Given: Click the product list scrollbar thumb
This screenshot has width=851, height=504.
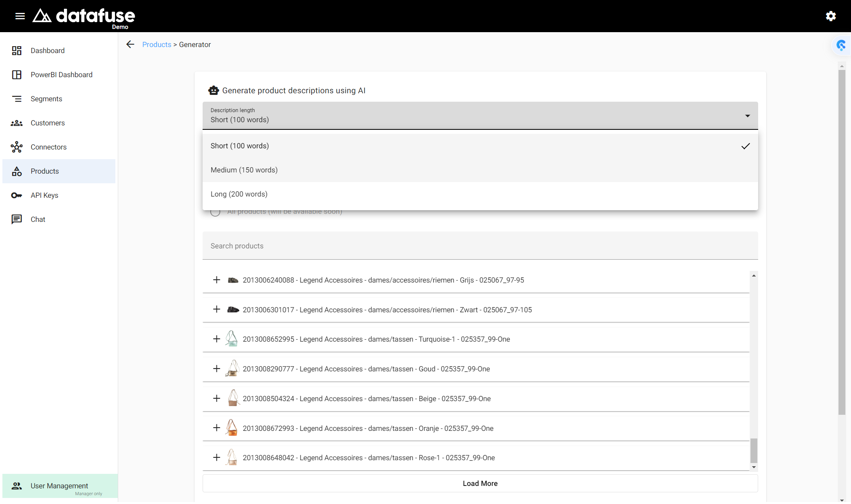Looking at the screenshot, I should [x=754, y=451].
